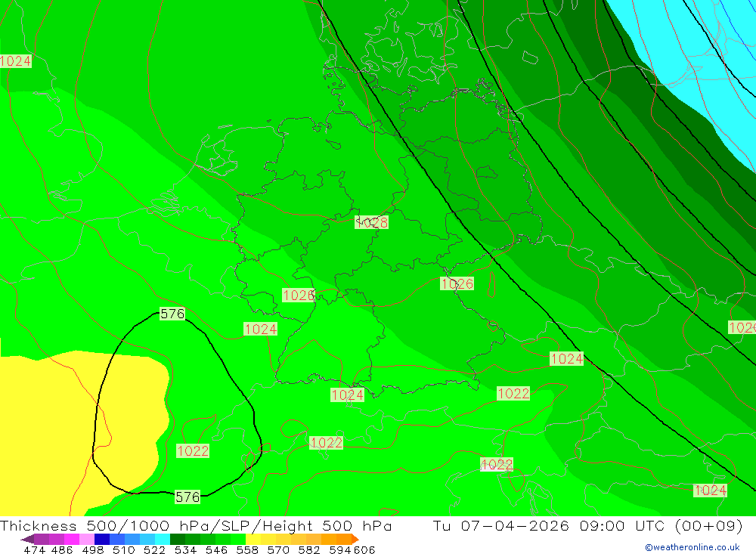The image size is (756, 554).
Task: Click the darkest green legend color swatch
Action: point(178,539)
